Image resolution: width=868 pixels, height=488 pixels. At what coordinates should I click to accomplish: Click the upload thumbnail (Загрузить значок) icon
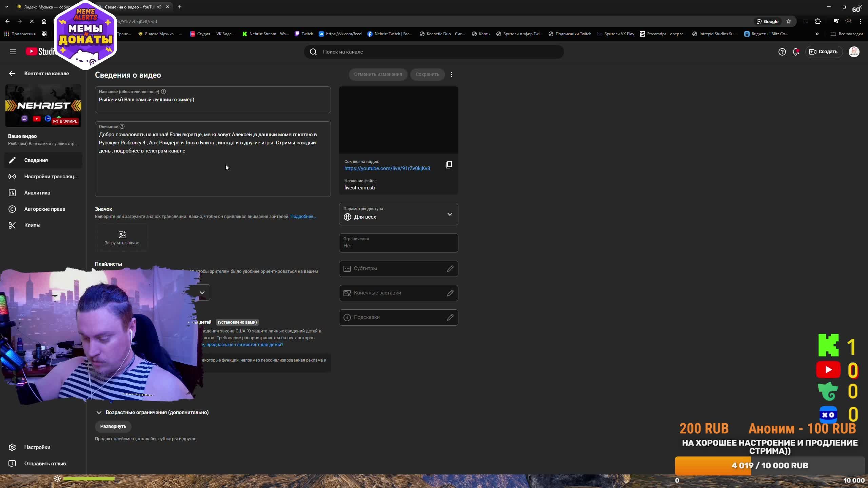point(122,235)
